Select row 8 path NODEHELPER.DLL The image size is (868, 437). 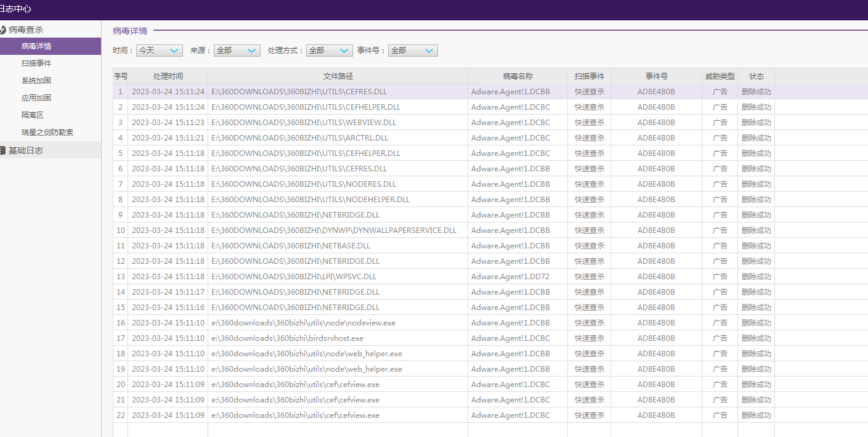pos(310,200)
